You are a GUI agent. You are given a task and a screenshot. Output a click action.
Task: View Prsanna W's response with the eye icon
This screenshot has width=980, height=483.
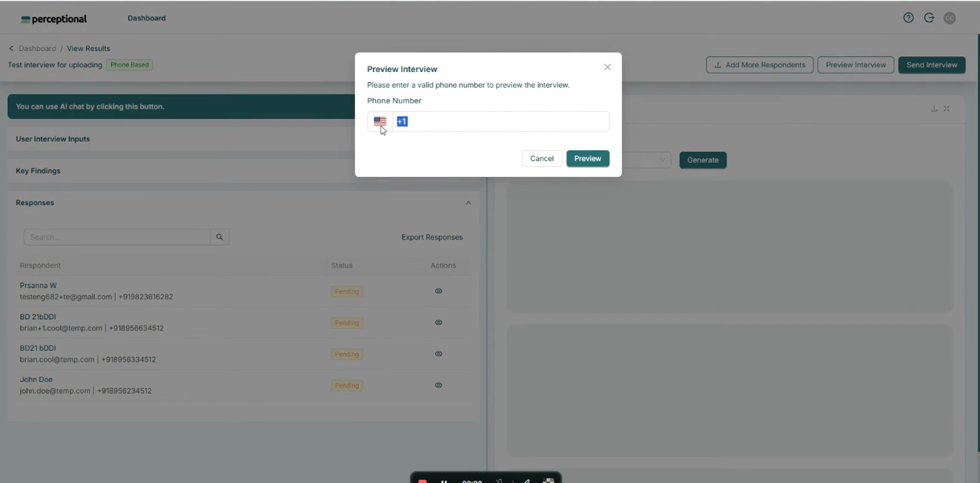(x=438, y=290)
